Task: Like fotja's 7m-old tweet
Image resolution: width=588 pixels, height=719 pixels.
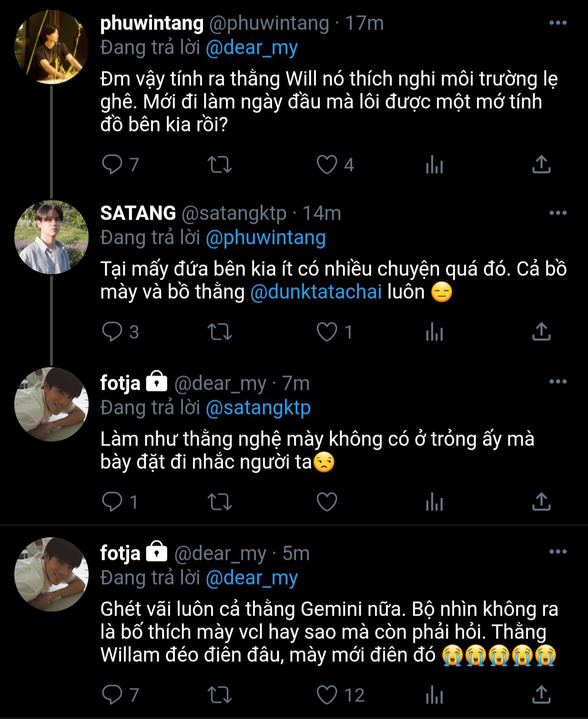Action: 327,502
